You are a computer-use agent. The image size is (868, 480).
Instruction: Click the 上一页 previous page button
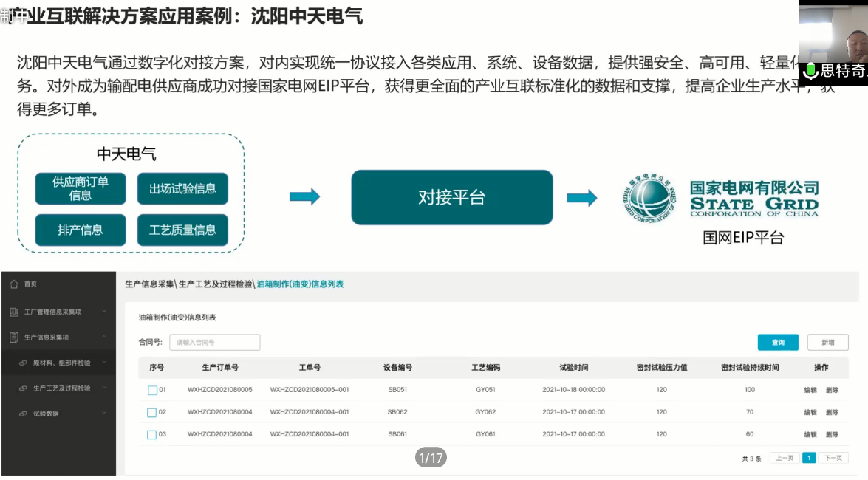click(x=785, y=459)
